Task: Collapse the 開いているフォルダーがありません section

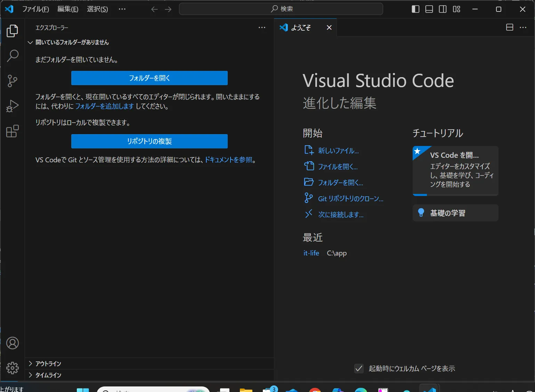Action: [x=149, y=42]
